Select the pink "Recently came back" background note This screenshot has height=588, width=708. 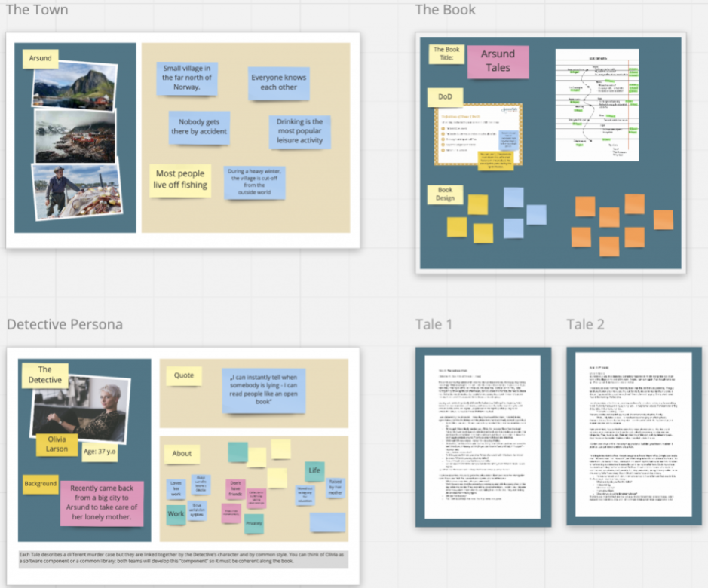(102, 503)
